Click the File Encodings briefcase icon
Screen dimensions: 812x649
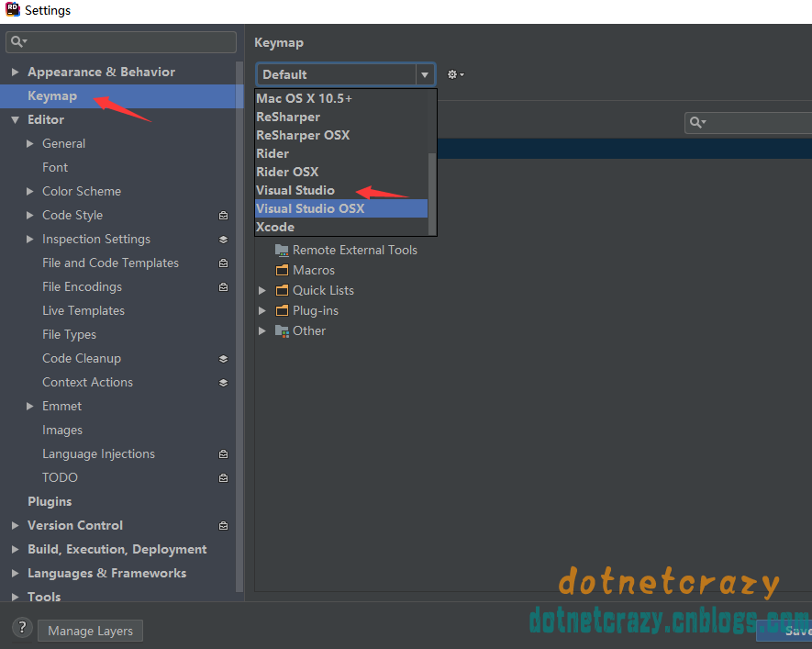(223, 287)
